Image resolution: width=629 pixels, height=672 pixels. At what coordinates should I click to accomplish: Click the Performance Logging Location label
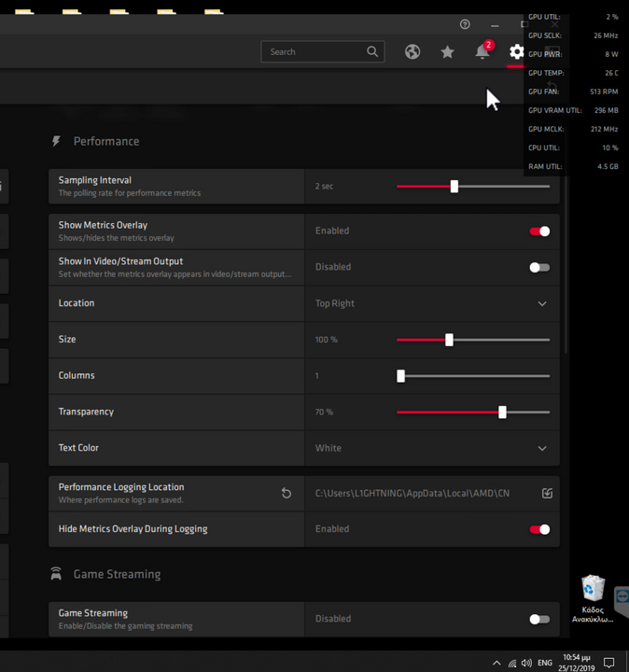coord(121,487)
